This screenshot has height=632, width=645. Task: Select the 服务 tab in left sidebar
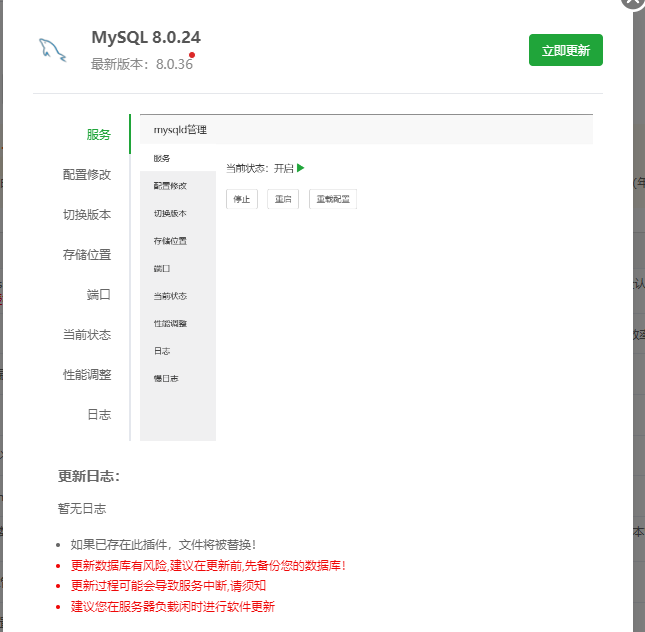[98, 135]
